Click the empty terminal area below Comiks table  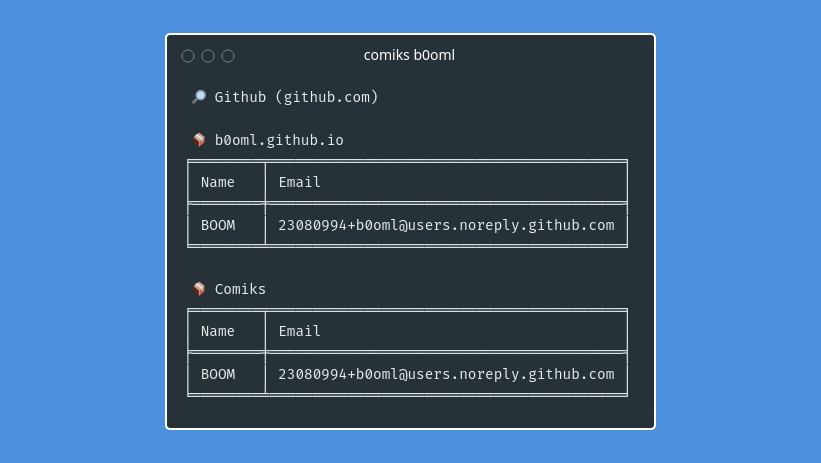(410, 412)
